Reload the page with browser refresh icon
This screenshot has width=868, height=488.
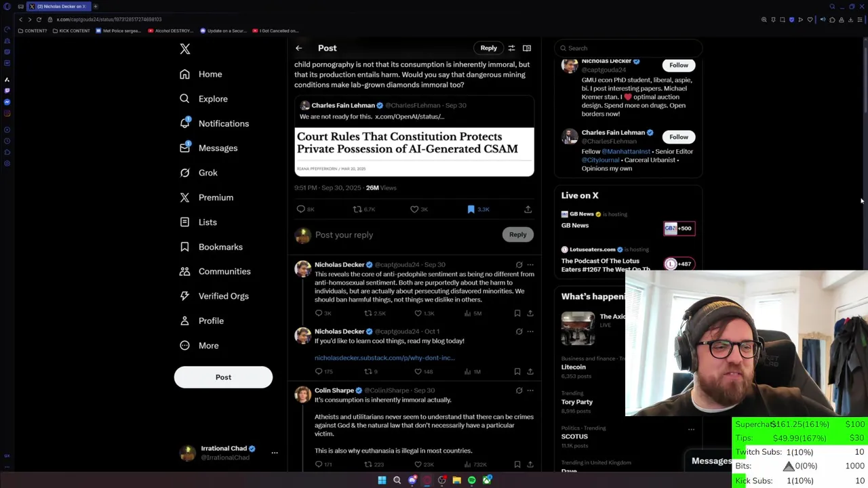39,20
